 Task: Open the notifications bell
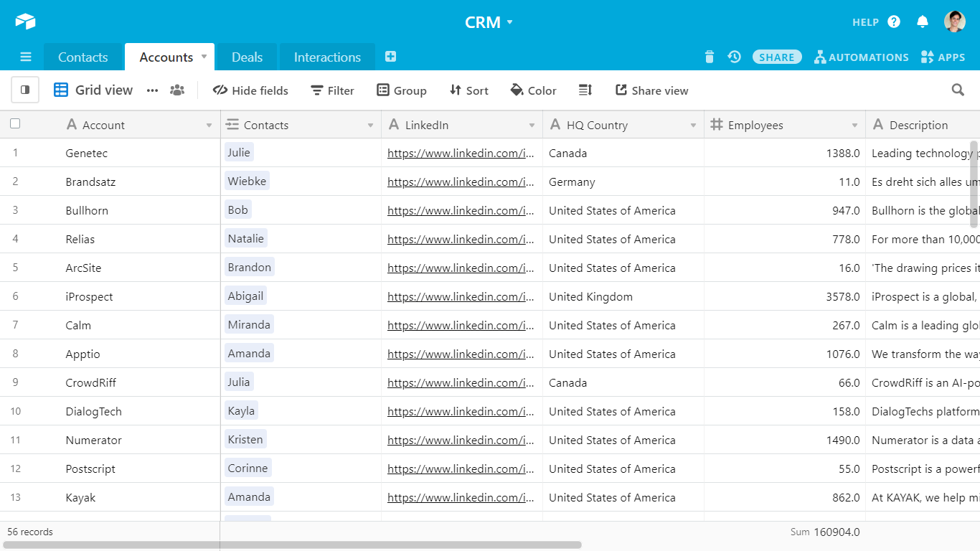(x=923, y=22)
